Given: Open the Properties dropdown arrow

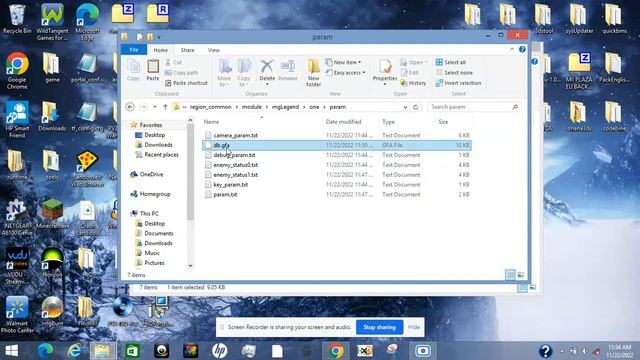Looking at the screenshot, I should (385, 84).
